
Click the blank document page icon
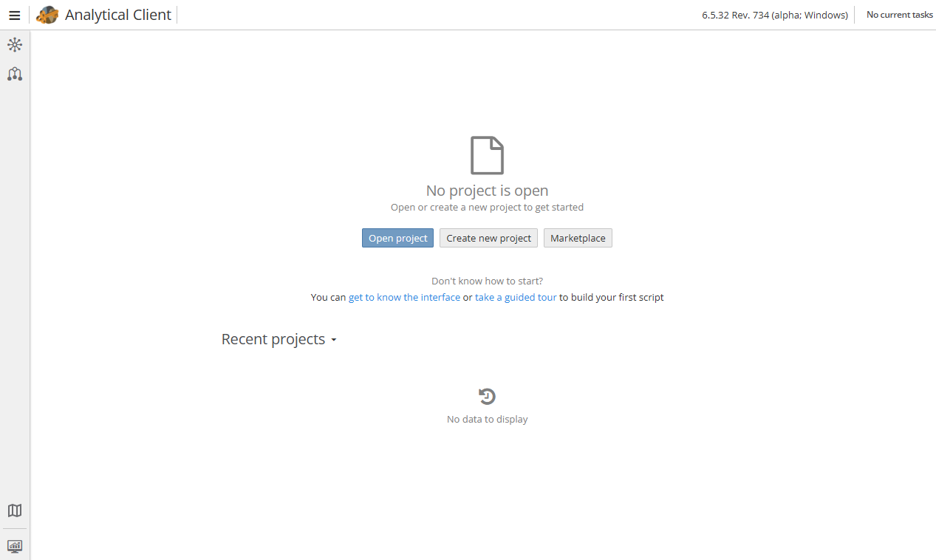click(487, 155)
